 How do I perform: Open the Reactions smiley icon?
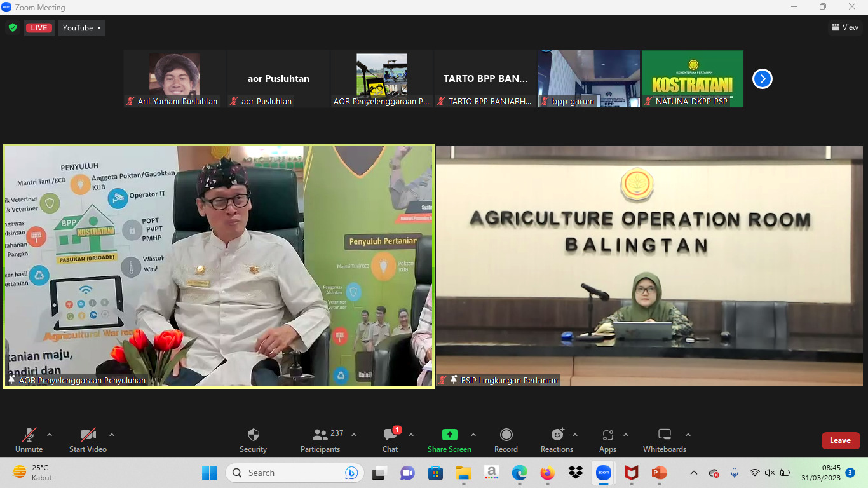557,435
